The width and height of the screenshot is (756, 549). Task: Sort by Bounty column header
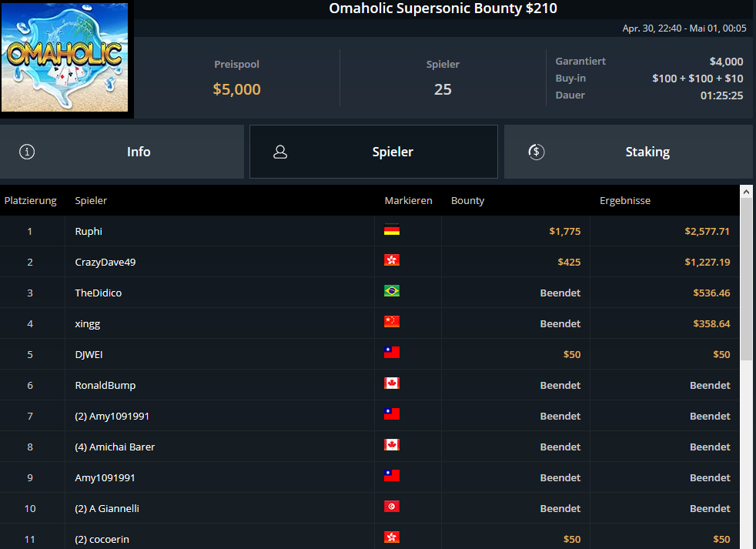(467, 201)
